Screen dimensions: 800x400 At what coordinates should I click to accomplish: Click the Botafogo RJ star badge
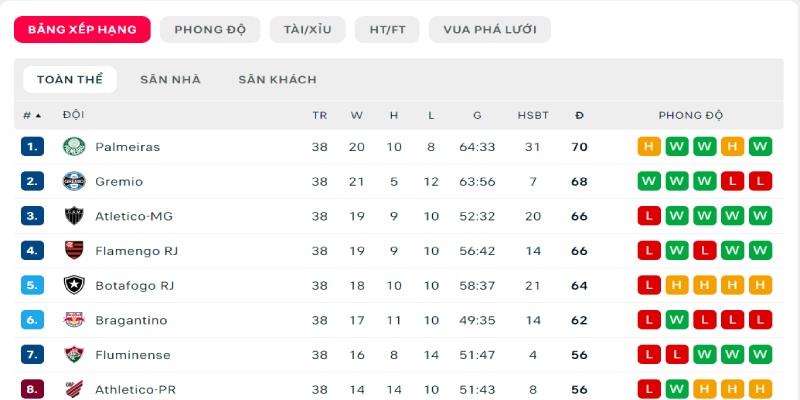(x=74, y=285)
